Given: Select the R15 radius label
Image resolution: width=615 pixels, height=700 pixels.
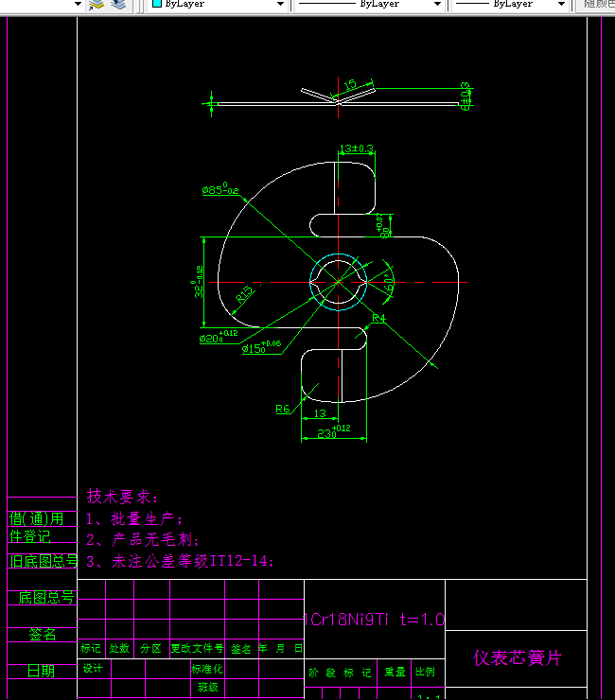Looking at the screenshot, I should tap(244, 295).
